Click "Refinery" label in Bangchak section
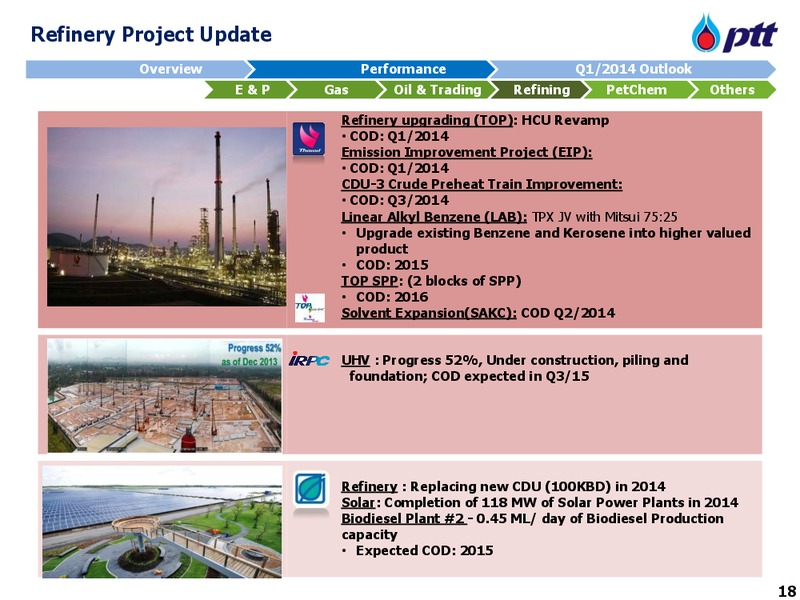This screenshot has height=600, width=800. [369, 486]
